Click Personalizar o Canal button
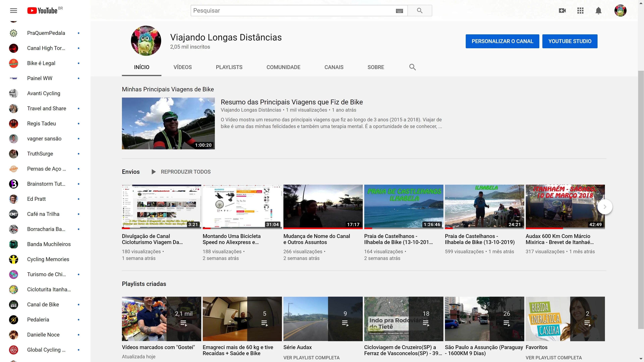Viewport: 644px width, 362px height. [x=502, y=41]
